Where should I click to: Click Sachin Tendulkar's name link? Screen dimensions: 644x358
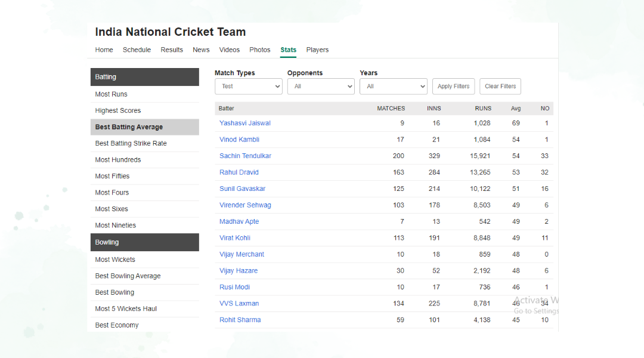[x=245, y=156]
